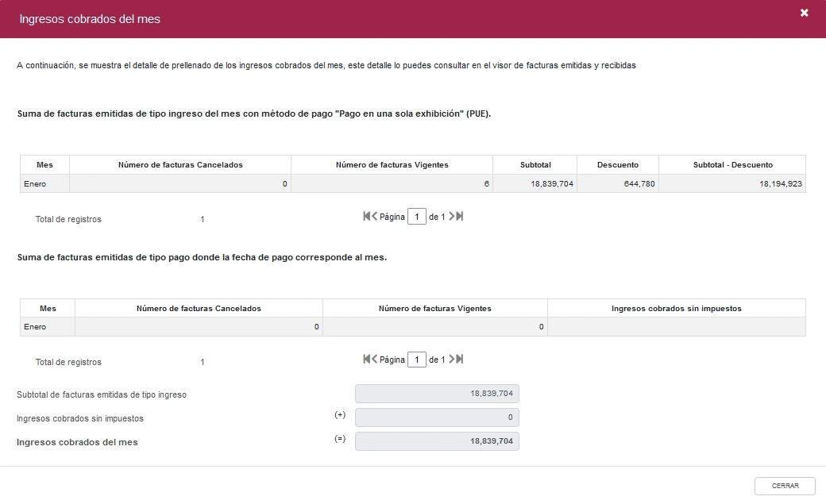Click the 18,839,704 cell in PUE table
Image resolution: width=826 pixels, height=504 pixels.
pyautogui.click(x=535, y=184)
